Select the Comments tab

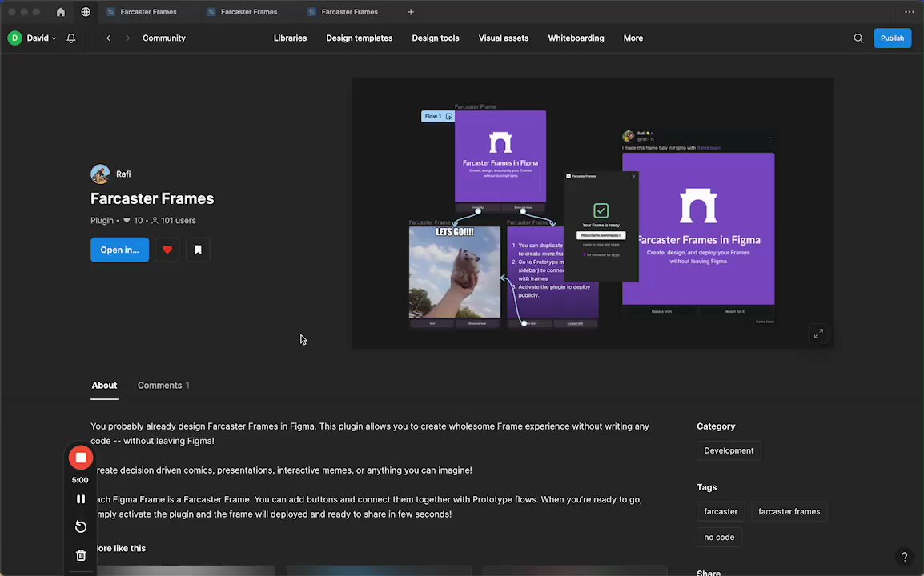(x=163, y=385)
